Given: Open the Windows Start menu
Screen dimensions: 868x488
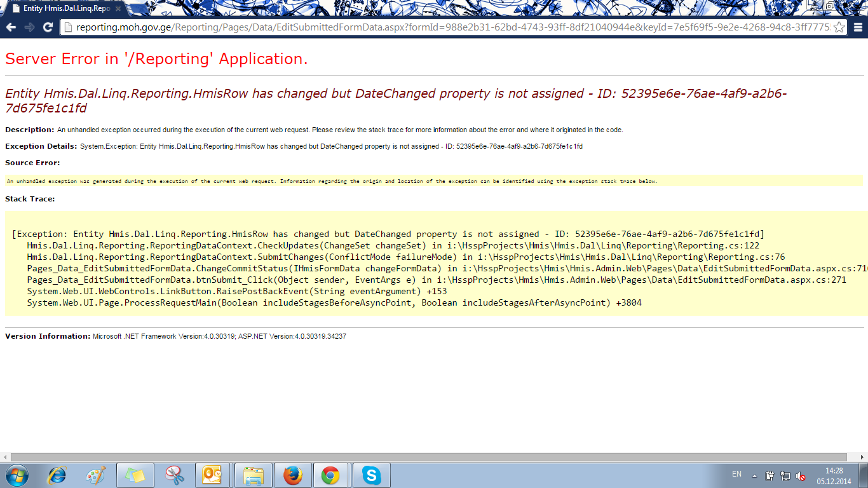Looking at the screenshot, I should pyautogui.click(x=17, y=475).
